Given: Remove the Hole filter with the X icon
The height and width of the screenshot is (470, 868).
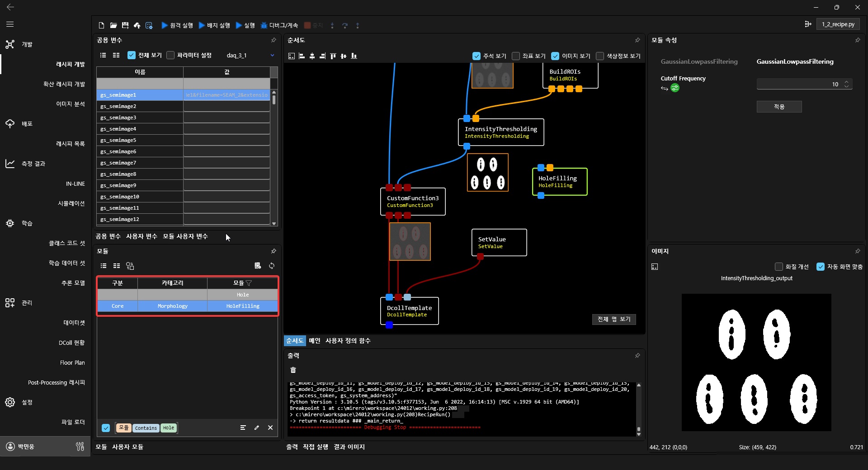Looking at the screenshot, I should 270,428.
